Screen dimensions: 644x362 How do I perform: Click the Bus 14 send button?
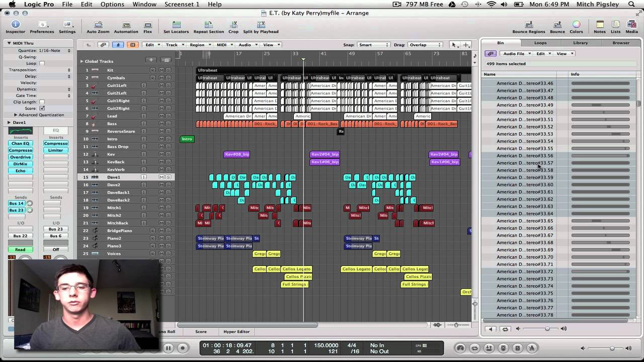pyautogui.click(x=17, y=203)
